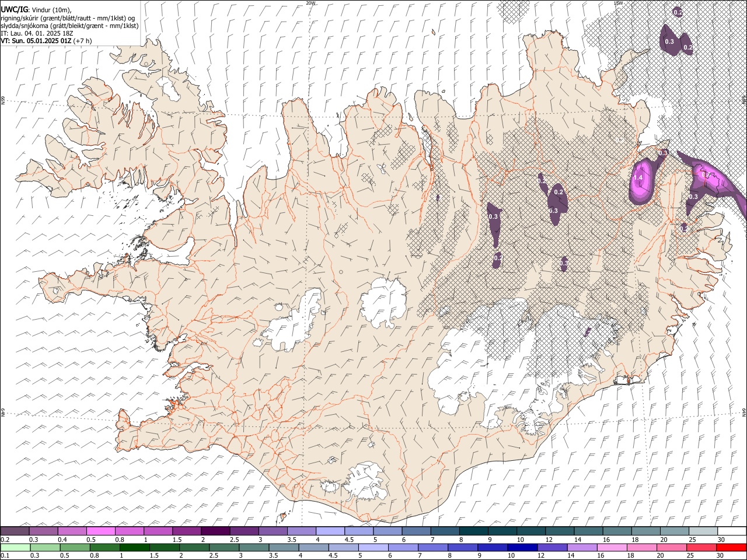Screen dimensions: 747x560
Task: Pick the dark teal 8–9 snow scale swatch
Action: pyautogui.click(x=474, y=531)
